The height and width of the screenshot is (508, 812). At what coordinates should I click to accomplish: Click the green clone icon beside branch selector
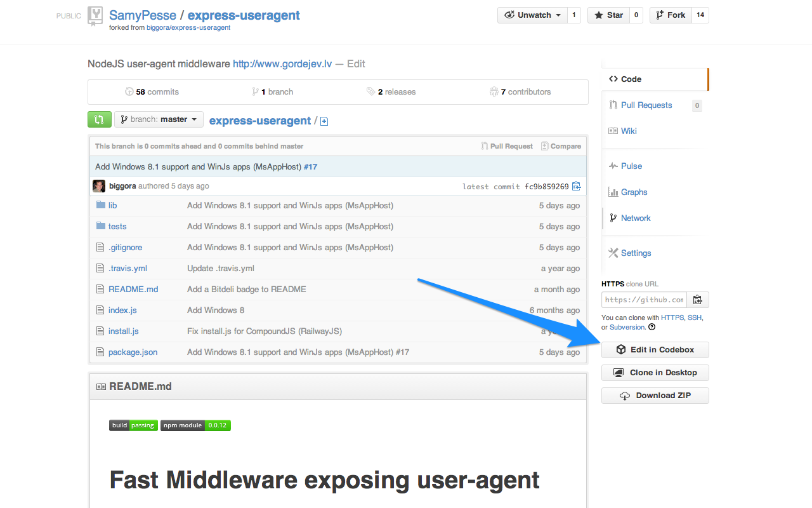click(99, 119)
